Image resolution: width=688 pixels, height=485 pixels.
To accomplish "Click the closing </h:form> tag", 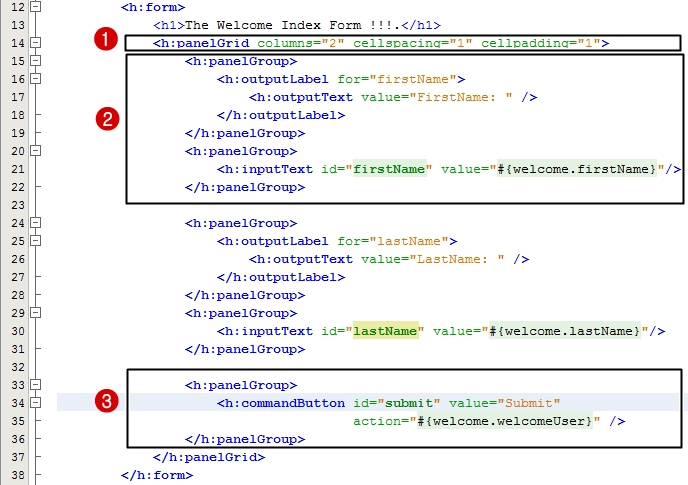I will tap(157, 475).
